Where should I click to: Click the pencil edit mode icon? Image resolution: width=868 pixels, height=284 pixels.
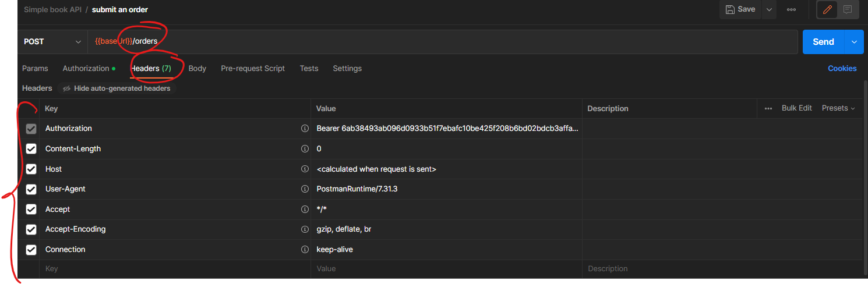pos(827,10)
